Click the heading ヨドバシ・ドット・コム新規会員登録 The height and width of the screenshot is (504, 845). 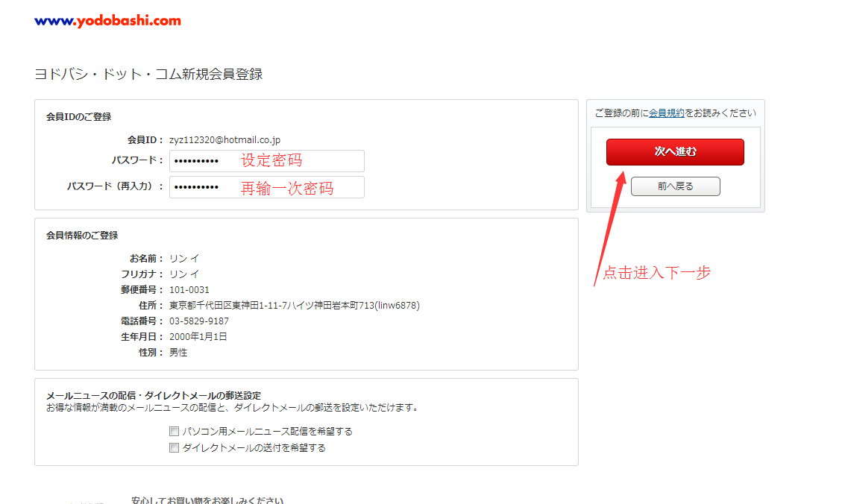click(148, 75)
